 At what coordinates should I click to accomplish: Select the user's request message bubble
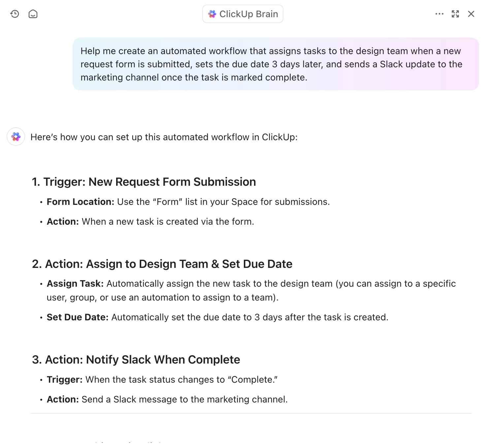tap(276, 64)
